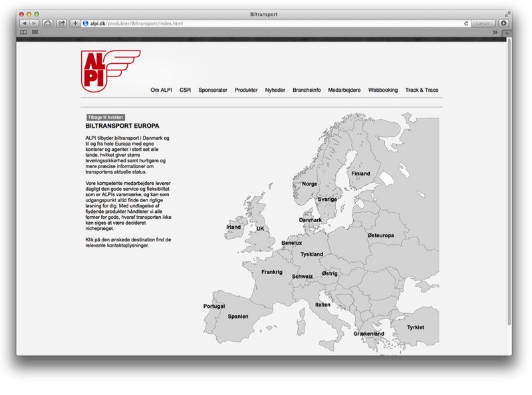Click the vertical page scrollbar

pyautogui.click(x=509, y=182)
